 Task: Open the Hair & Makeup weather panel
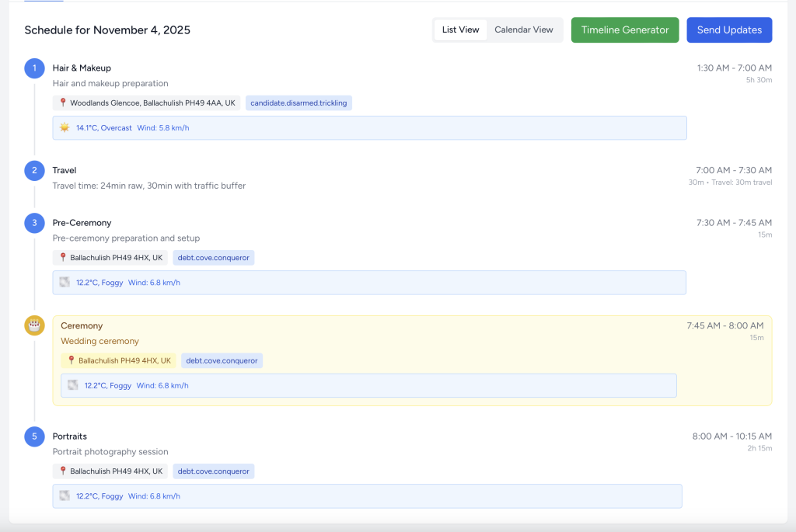click(369, 127)
